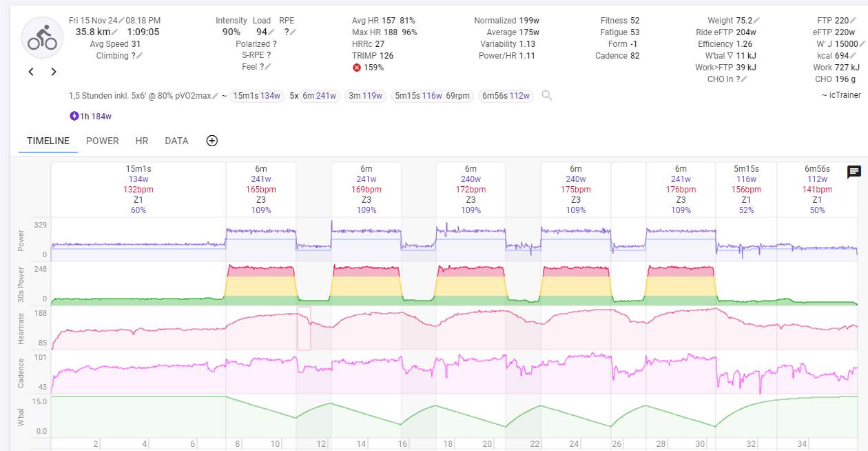Edit the distance pencil next to 35.8 km

pyautogui.click(x=115, y=32)
